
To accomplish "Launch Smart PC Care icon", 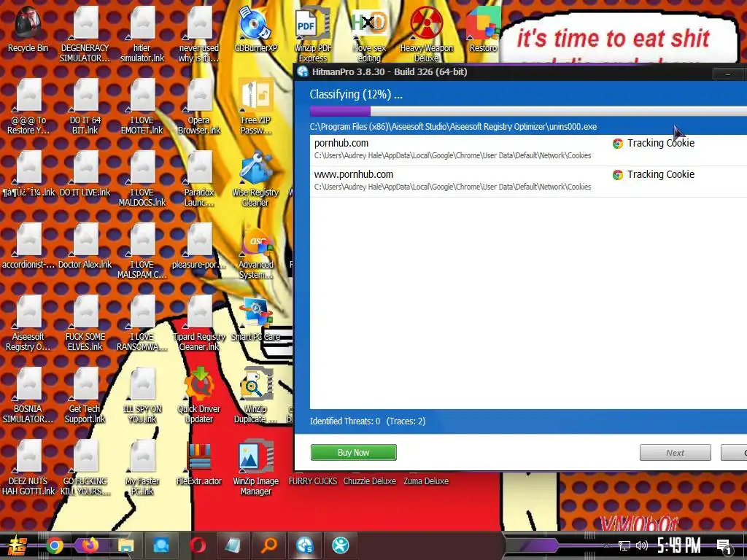I will (x=256, y=319).
